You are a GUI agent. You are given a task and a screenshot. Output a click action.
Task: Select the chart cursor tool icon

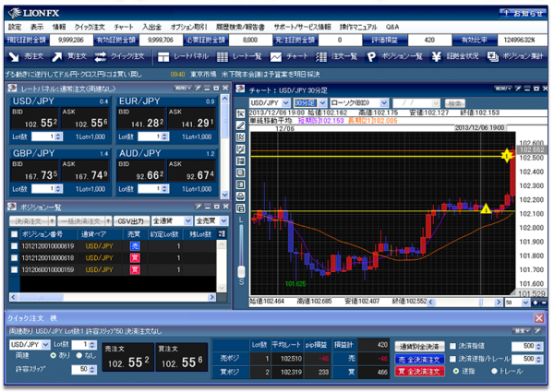point(241,113)
